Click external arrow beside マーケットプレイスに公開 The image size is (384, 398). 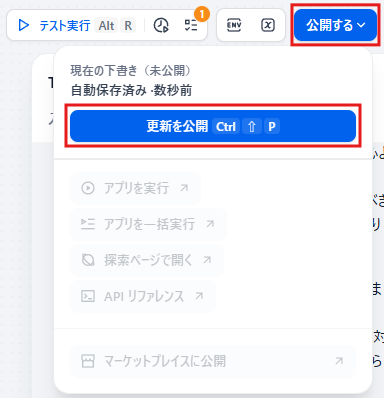click(339, 361)
